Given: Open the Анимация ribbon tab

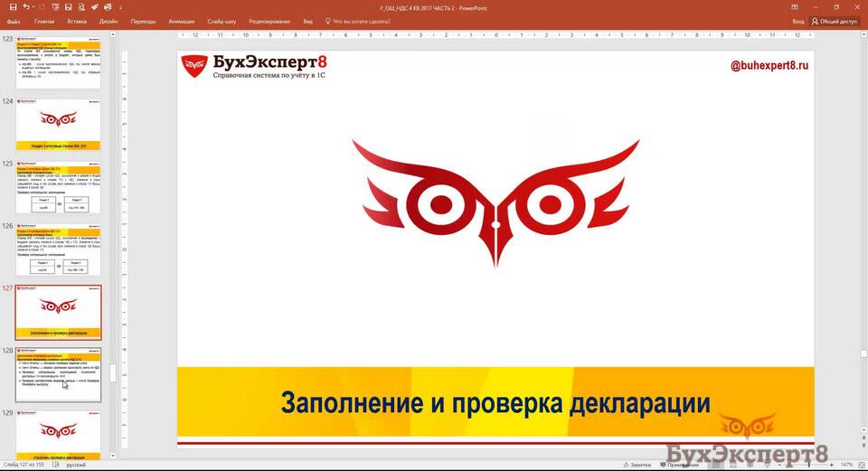Looking at the screenshot, I should tap(182, 22).
